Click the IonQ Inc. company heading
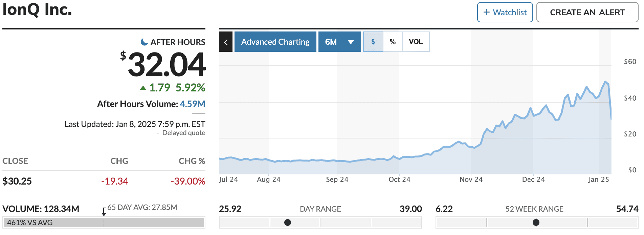This screenshot has width=644, height=235. [x=37, y=9]
